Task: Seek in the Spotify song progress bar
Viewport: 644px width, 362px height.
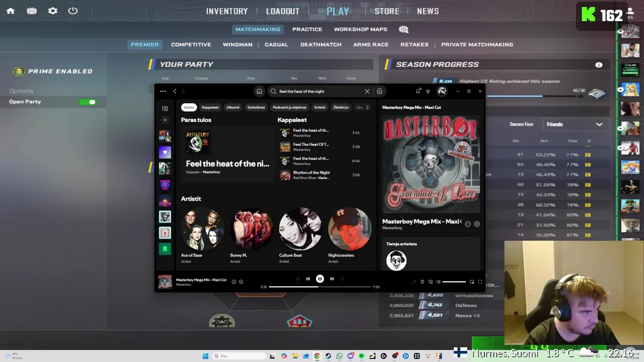Action: [x=320, y=287]
